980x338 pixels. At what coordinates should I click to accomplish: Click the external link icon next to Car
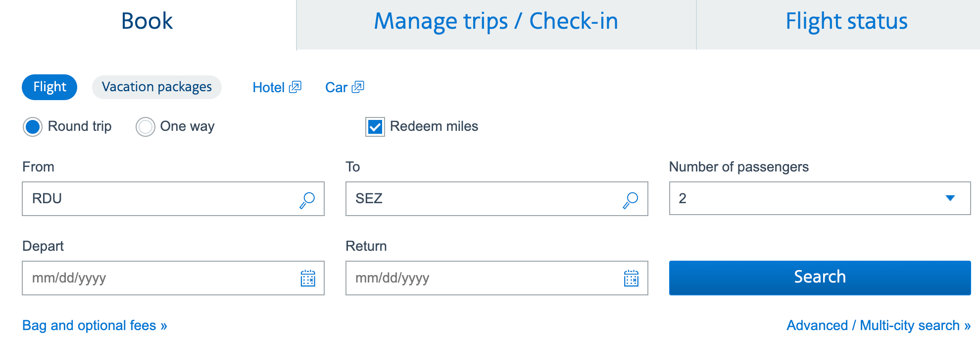[358, 87]
